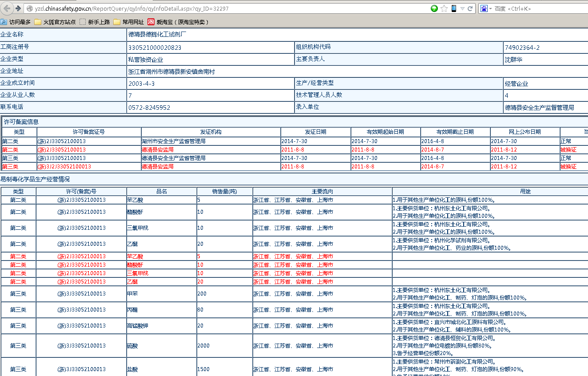This screenshot has height=376, width=588.
Task: Click the 丙酮 product cell
Action: [x=162, y=310]
